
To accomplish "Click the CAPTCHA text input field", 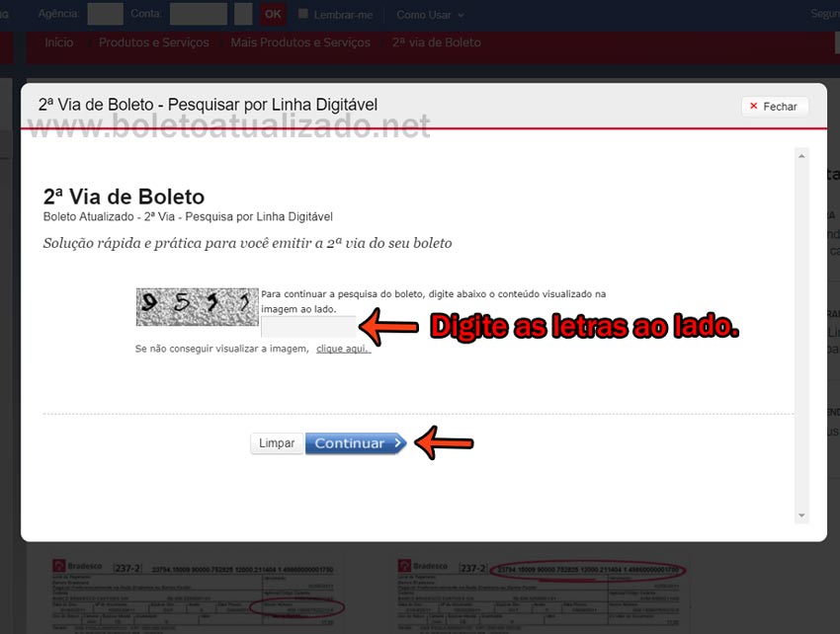I will [x=309, y=326].
